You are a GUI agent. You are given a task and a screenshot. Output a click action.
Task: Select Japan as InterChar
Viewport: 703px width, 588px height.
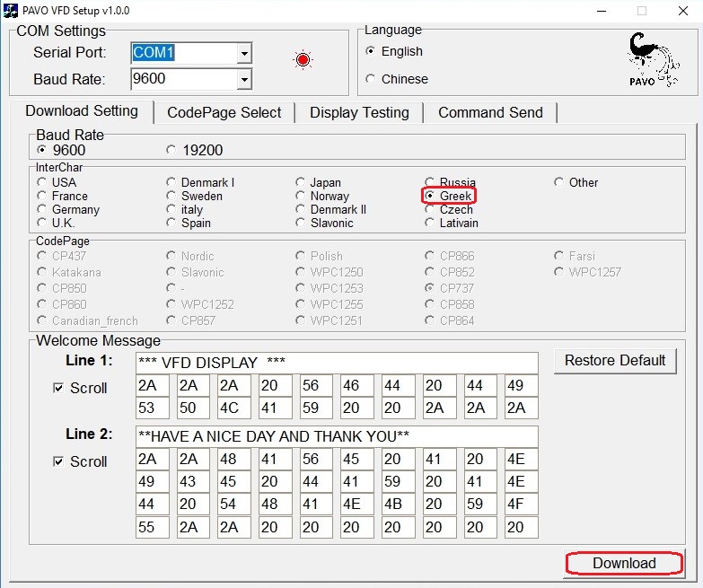(319, 182)
